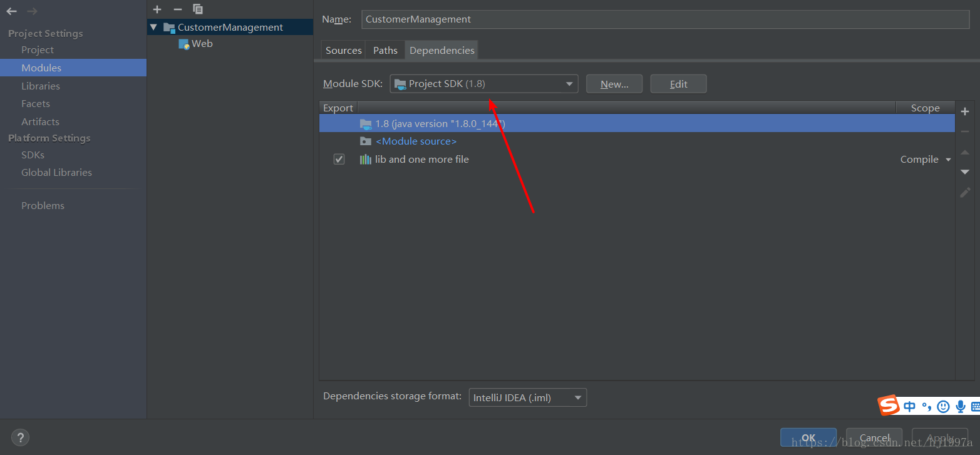Add a new module with plus icon
This screenshot has width=980, height=455.
click(157, 9)
